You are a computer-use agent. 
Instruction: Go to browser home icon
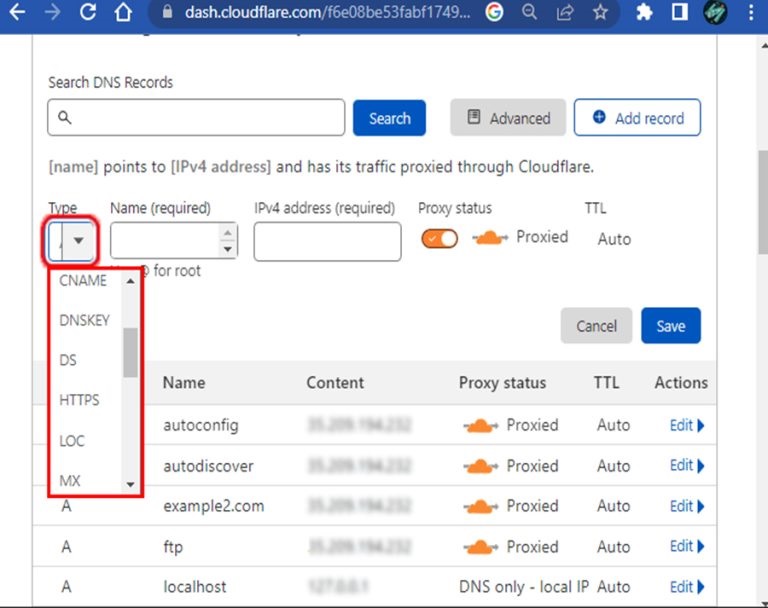click(x=123, y=14)
